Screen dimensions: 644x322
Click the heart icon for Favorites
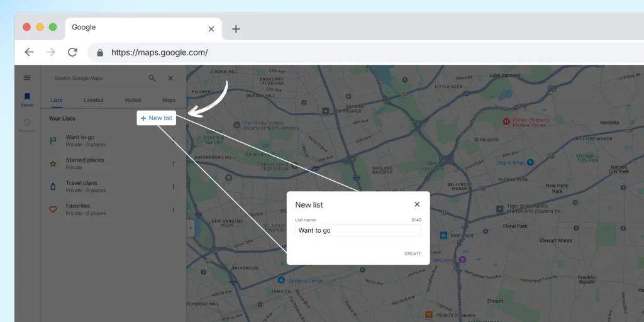click(x=53, y=209)
